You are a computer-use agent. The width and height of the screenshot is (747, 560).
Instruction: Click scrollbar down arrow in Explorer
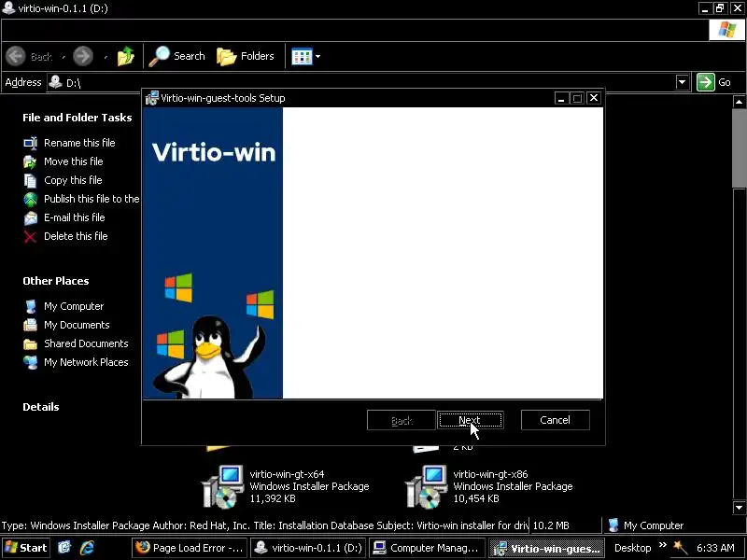click(739, 508)
